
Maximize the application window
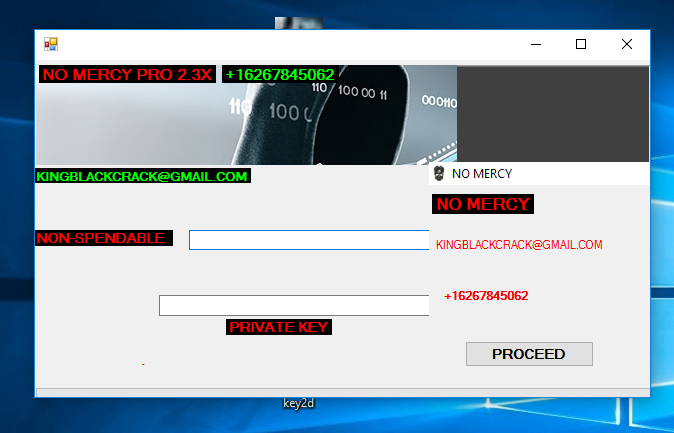581,44
